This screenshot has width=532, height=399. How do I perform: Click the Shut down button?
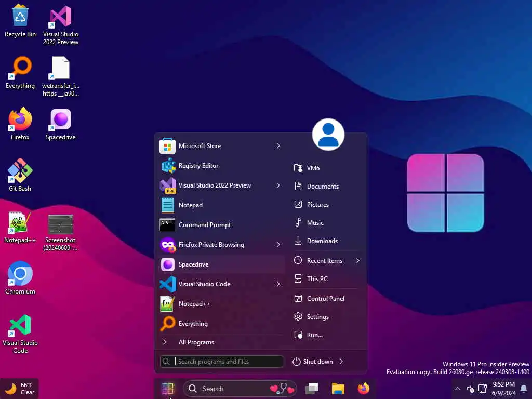click(x=313, y=362)
